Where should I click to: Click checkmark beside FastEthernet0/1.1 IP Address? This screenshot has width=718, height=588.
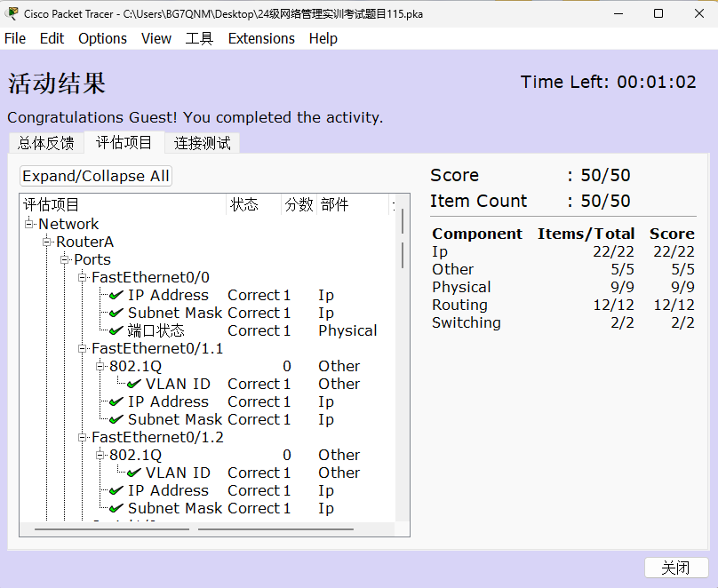coord(116,401)
